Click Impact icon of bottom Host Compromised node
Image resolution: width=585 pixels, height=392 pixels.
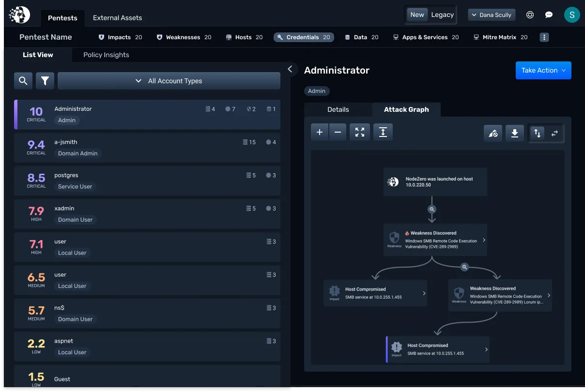[397, 347]
